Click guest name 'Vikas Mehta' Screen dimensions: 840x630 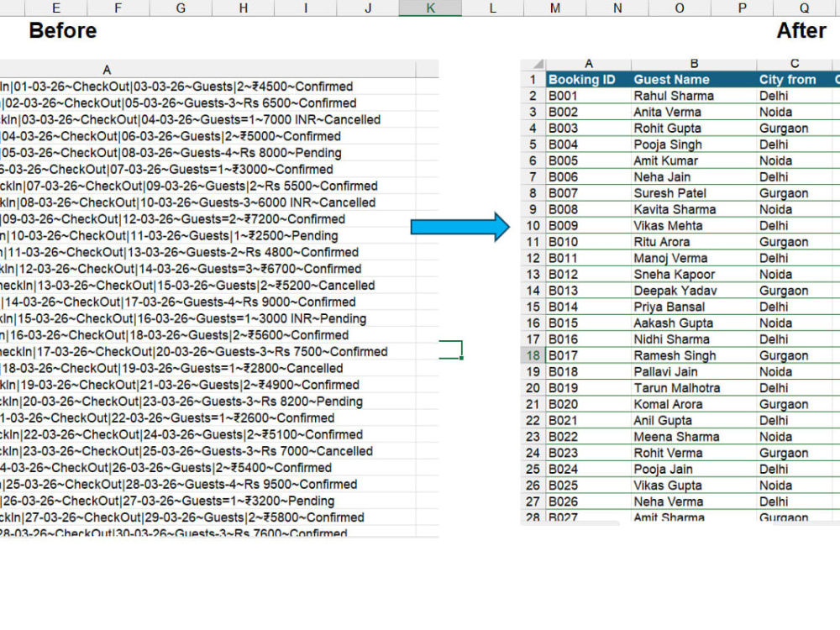[694, 225]
